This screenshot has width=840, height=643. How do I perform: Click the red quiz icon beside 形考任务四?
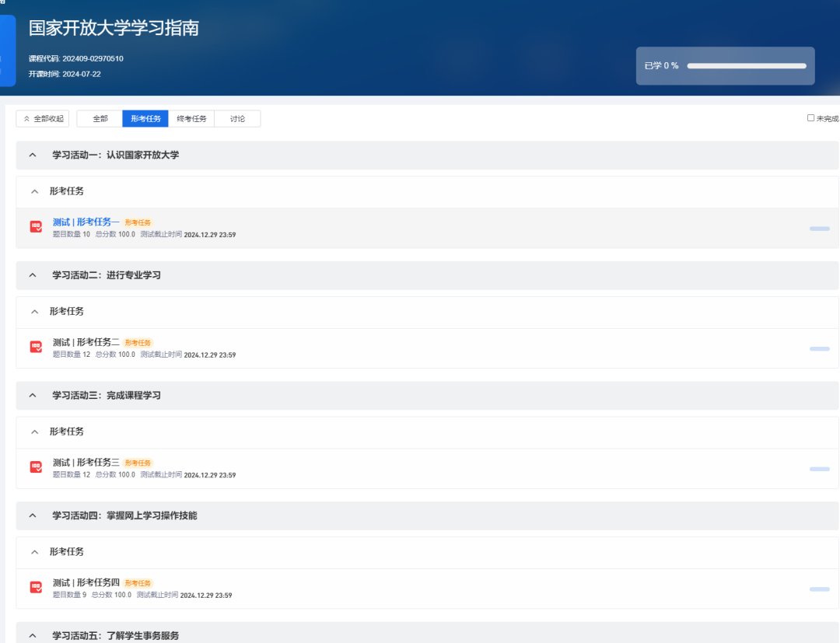[36, 587]
